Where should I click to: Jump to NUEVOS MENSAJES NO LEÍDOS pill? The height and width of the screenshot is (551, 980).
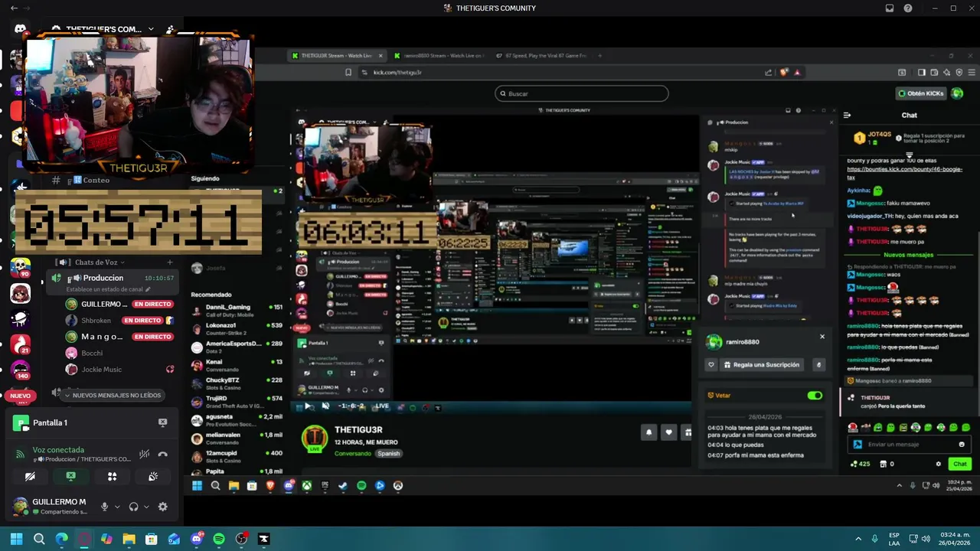[112, 395]
